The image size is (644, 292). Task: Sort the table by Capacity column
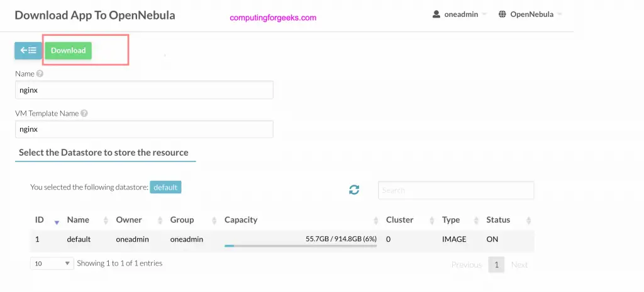pos(301,220)
